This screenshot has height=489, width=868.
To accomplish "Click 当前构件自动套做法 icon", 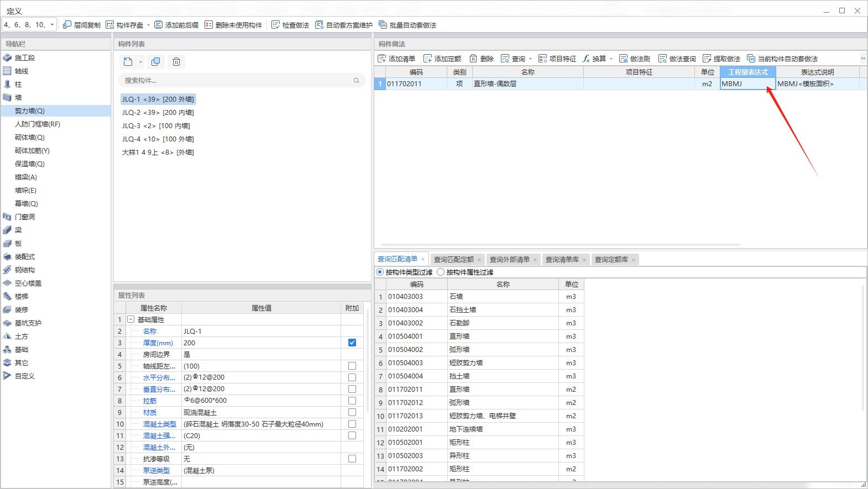I will [751, 59].
